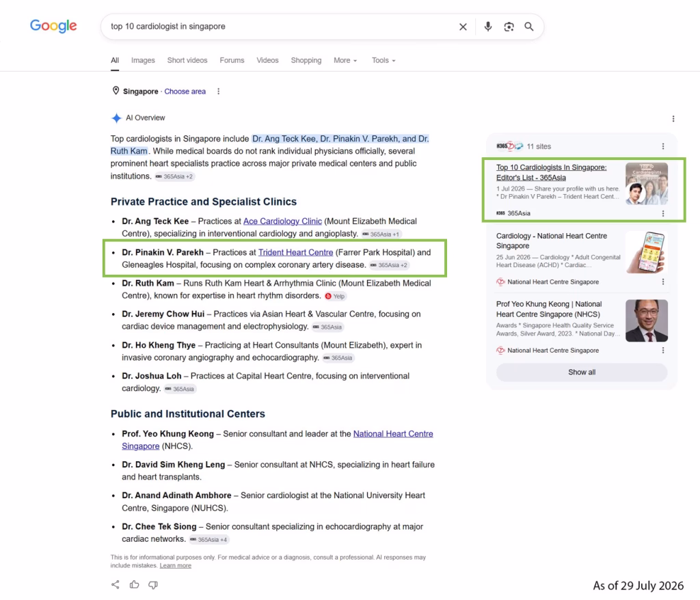Open the National Heart Centre Singapore link
Image resolution: width=700 pixels, height=600 pixels.
click(x=393, y=434)
